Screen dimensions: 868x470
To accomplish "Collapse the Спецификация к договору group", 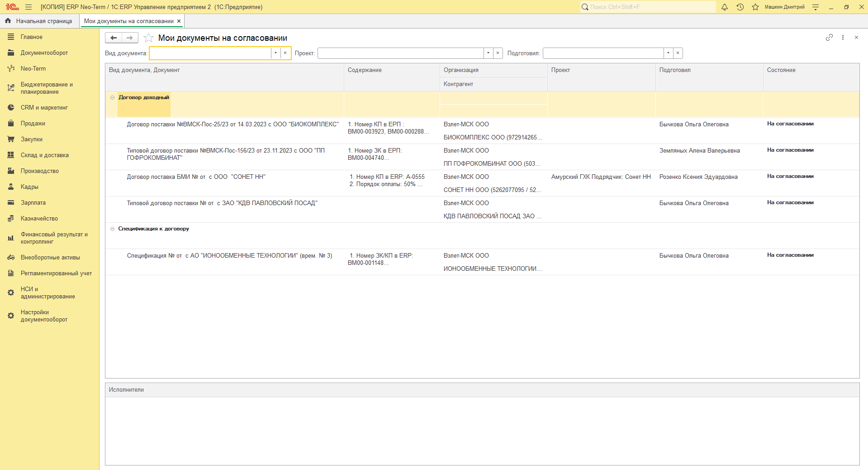I will click(113, 229).
